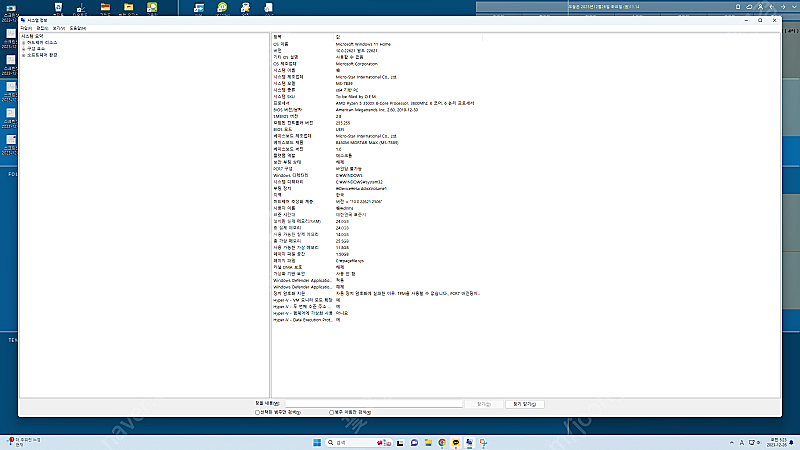Screen dimensions: 800x450
Task: Select the Hyper-V Data Execution row
Action: 378,320
